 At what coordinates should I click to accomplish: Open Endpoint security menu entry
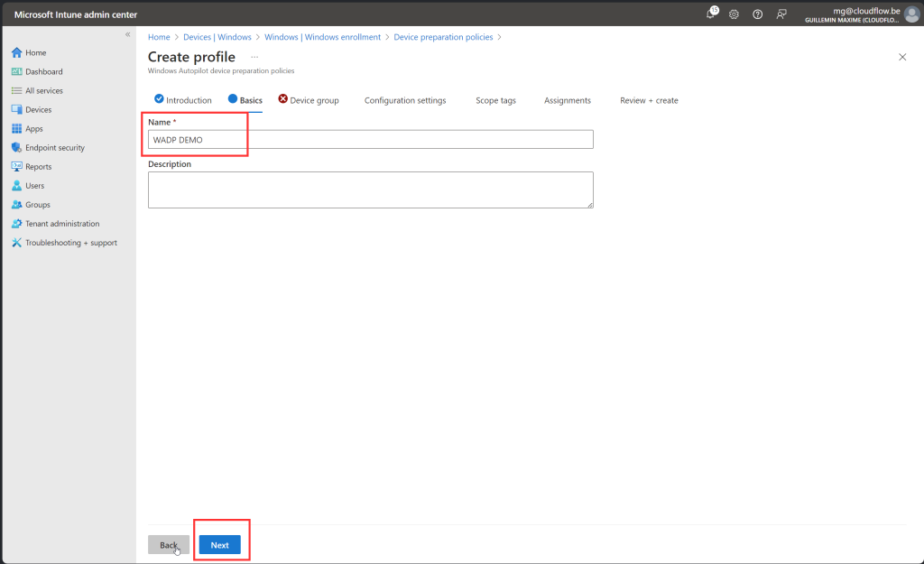click(55, 147)
